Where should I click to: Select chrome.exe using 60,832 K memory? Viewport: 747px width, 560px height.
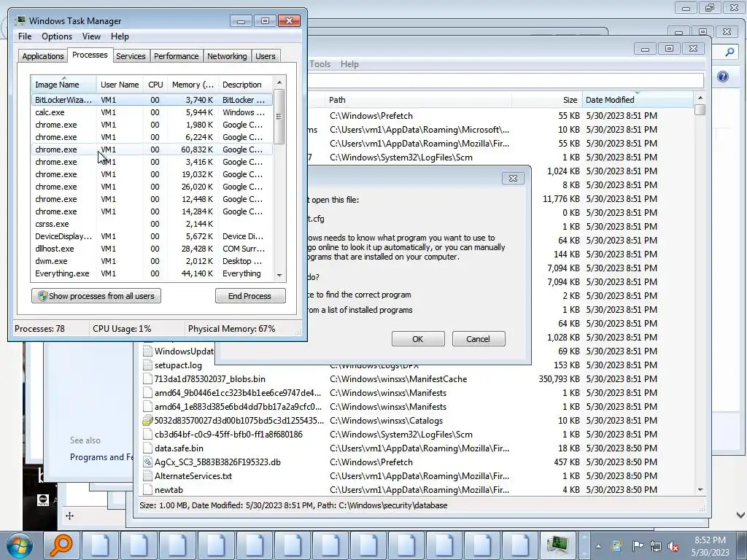tap(152, 149)
